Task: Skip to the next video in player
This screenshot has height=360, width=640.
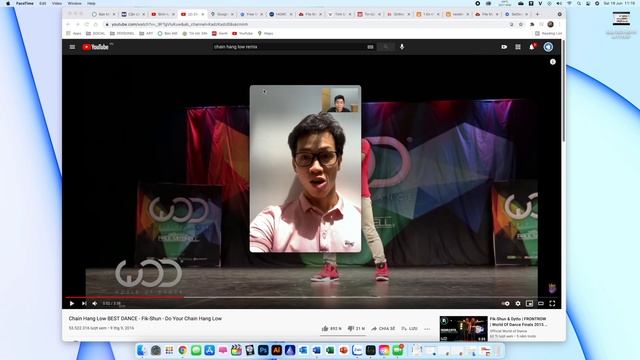Action: [x=84, y=304]
